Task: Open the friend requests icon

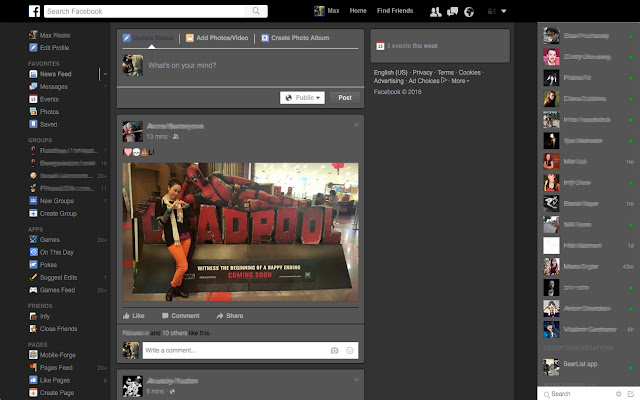Action: [x=436, y=11]
